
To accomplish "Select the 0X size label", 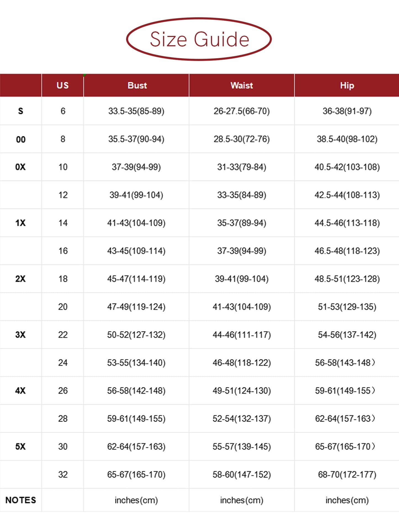I will (x=21, y=167).
